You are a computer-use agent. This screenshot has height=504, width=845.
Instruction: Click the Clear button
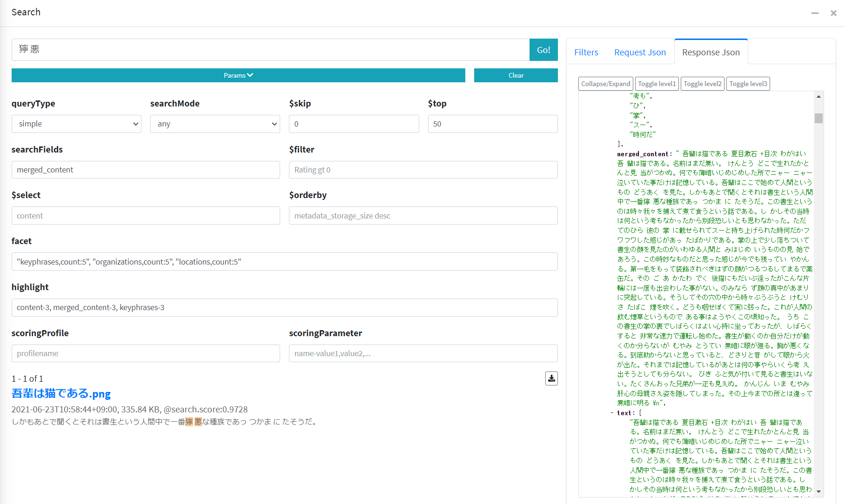[516, 75]
